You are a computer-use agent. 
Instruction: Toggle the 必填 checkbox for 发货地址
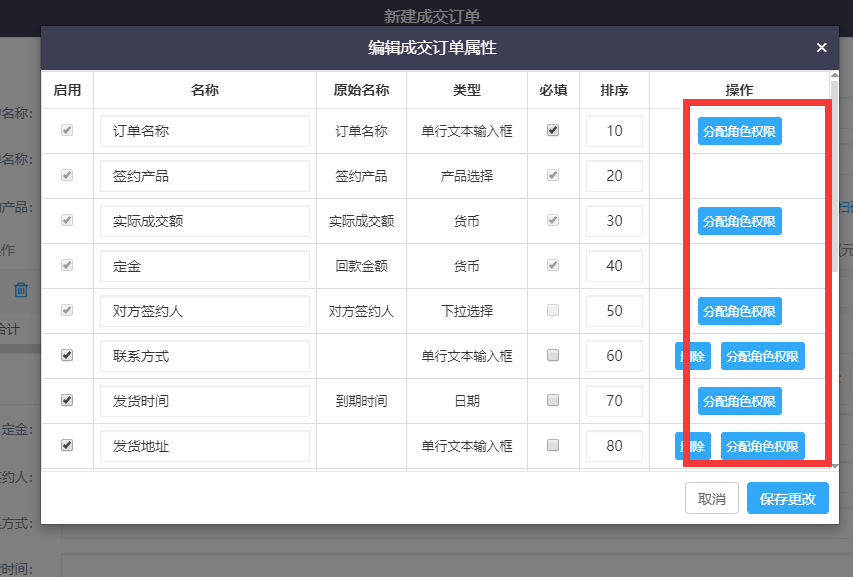coord(553,445)
